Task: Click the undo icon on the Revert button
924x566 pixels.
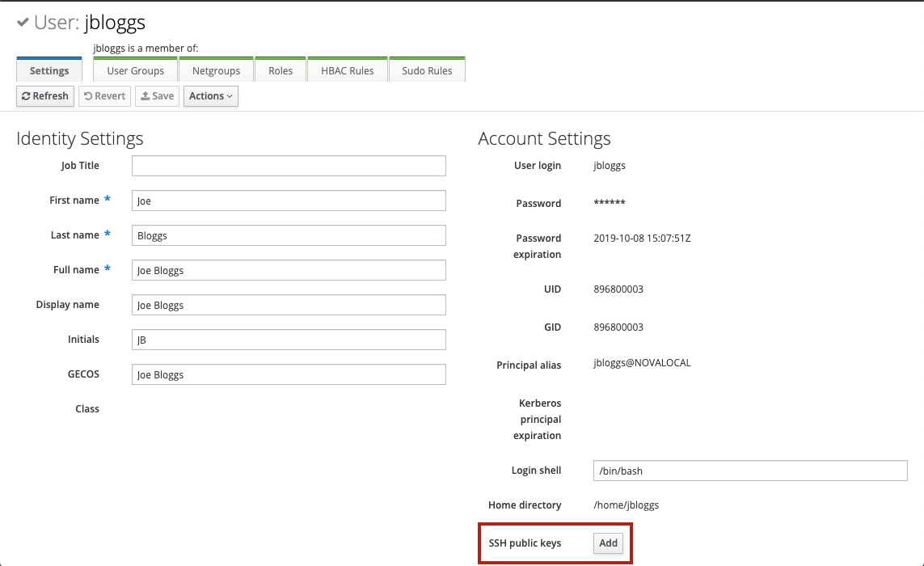Action: (x=89, y=96)
